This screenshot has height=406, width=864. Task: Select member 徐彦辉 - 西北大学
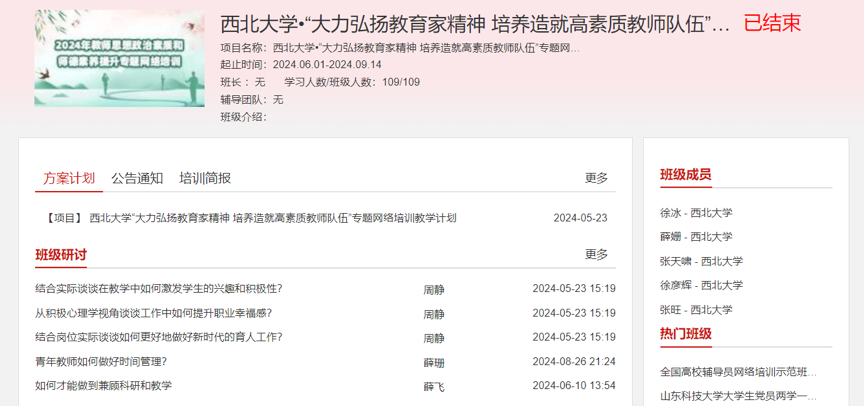(x=701, y=285)
